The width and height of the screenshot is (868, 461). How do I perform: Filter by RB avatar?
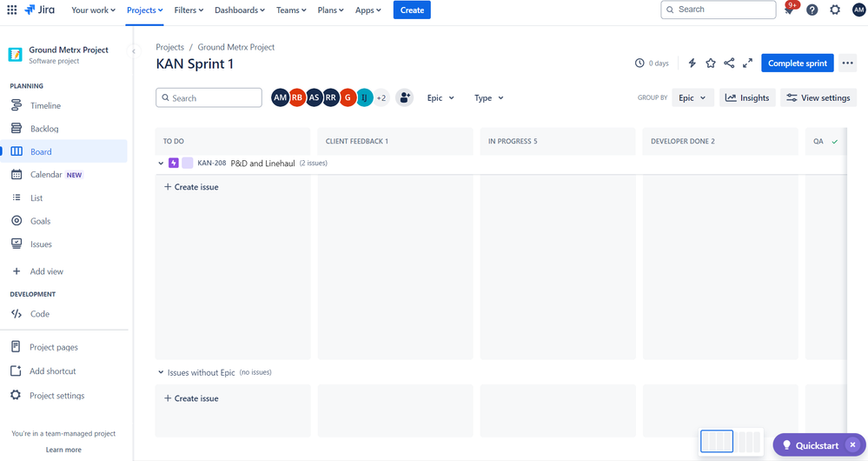coord(297,97)
